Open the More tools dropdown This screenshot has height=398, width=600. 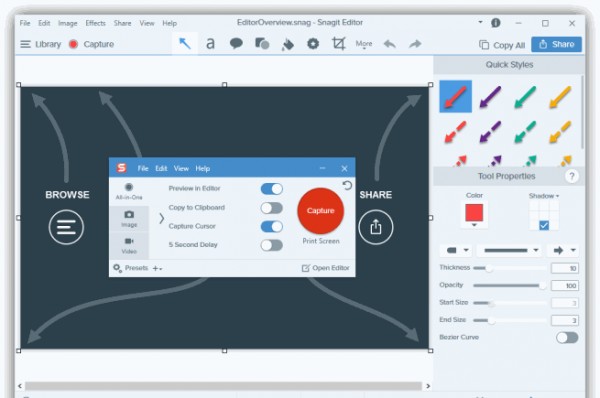click(364, 44)
